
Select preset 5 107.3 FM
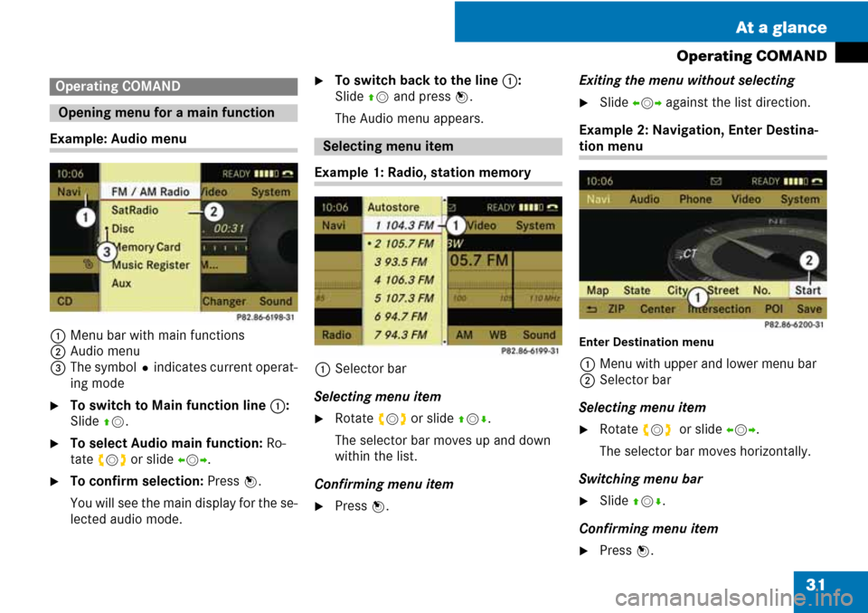pyautogui.click(x=403, y=298)
